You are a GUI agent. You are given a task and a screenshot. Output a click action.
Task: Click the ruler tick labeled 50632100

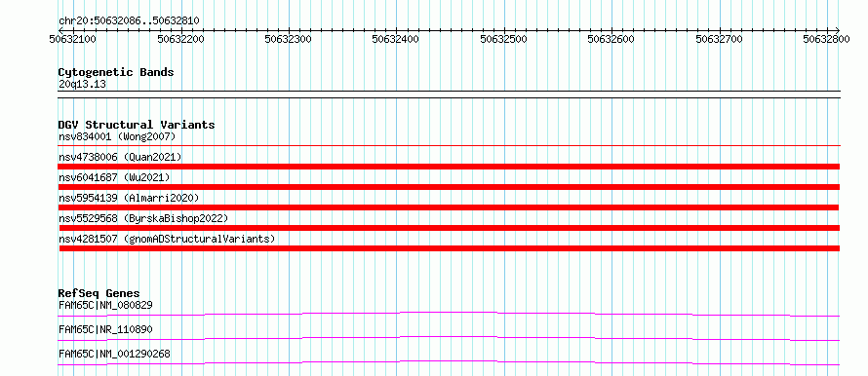coord(72,39)
